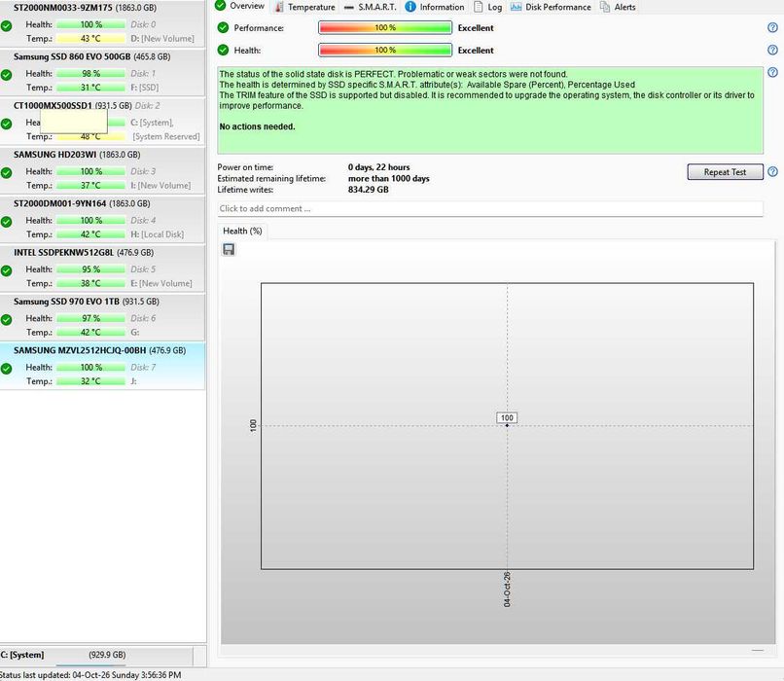Screen dimensions: 784x681
Task: Click the 100 data point on the chart
Action: click(x=507, y=425)
